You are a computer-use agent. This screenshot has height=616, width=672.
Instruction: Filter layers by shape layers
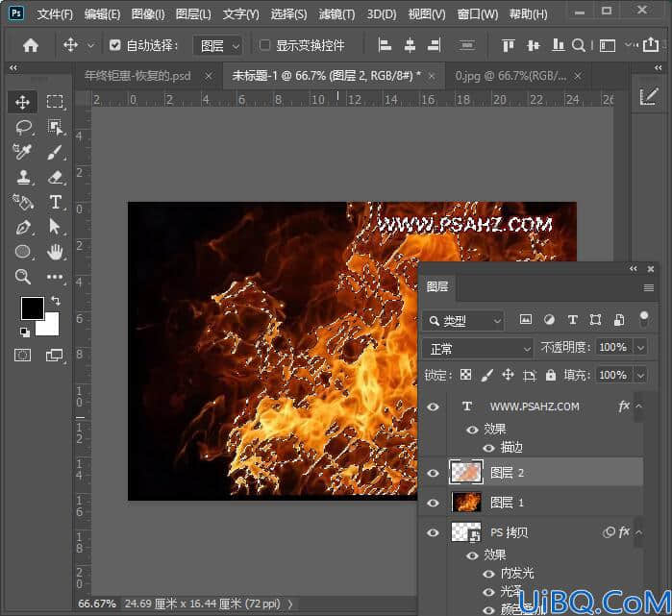[x=595, y=320]
